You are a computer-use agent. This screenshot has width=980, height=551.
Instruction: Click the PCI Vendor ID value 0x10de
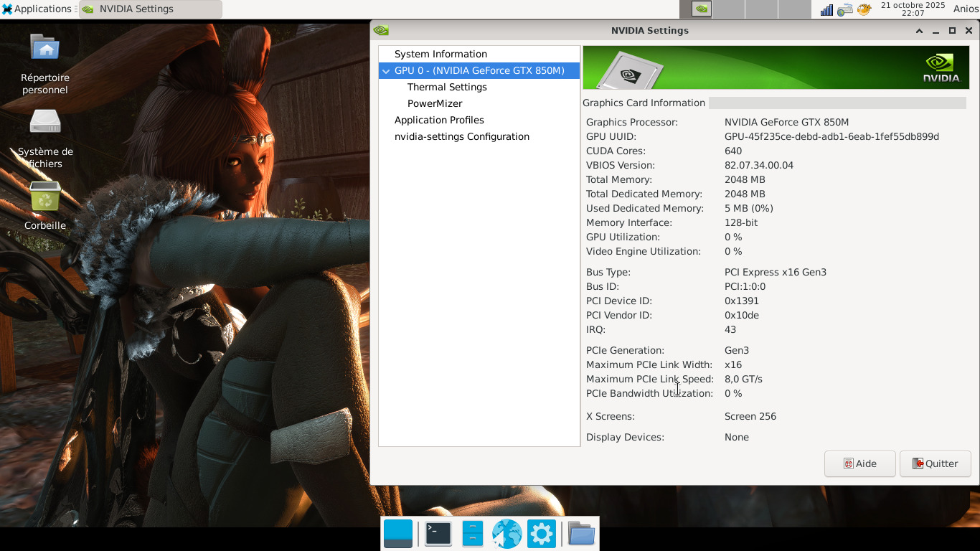point(742,315)
